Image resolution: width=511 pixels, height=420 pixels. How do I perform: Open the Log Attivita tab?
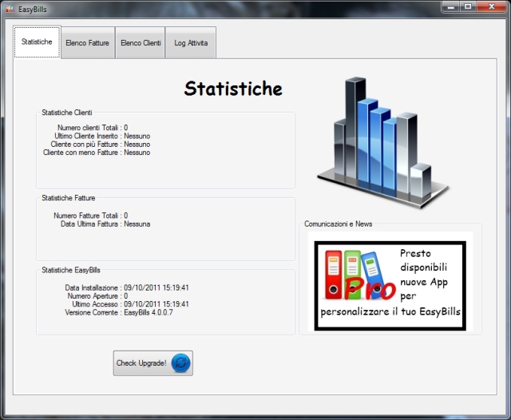[x=191, y=42]
